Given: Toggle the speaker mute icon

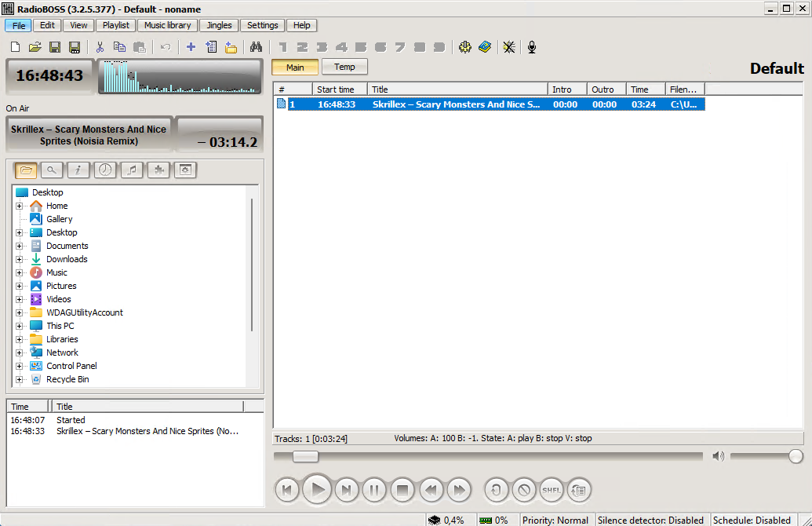Looking at the screenshot, I should click(718, 456).
